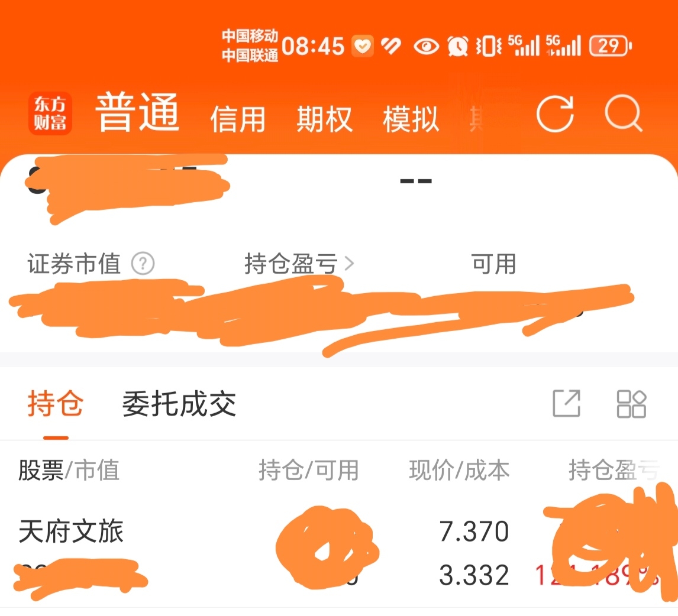Tap the alarm clock status icon

coord(457,46)
